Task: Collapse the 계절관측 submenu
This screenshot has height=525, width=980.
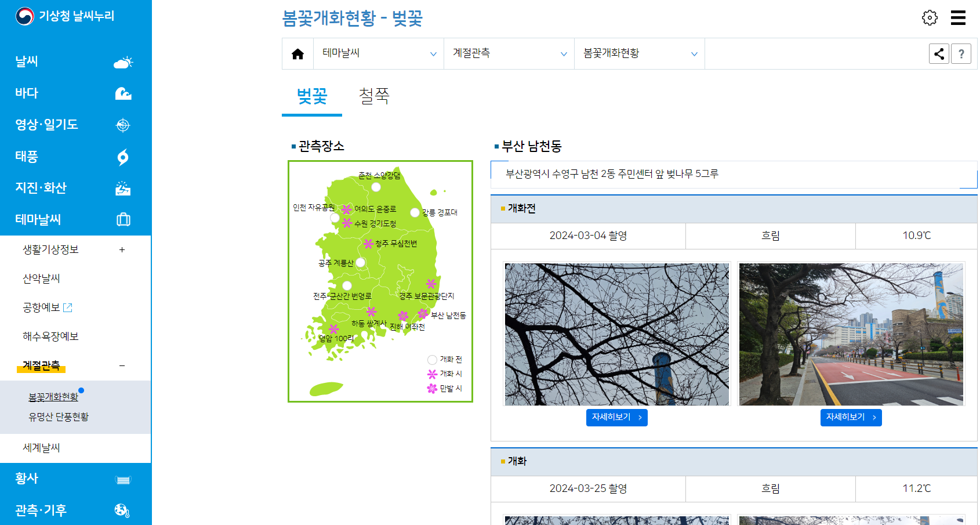Action: click(122, 365)
